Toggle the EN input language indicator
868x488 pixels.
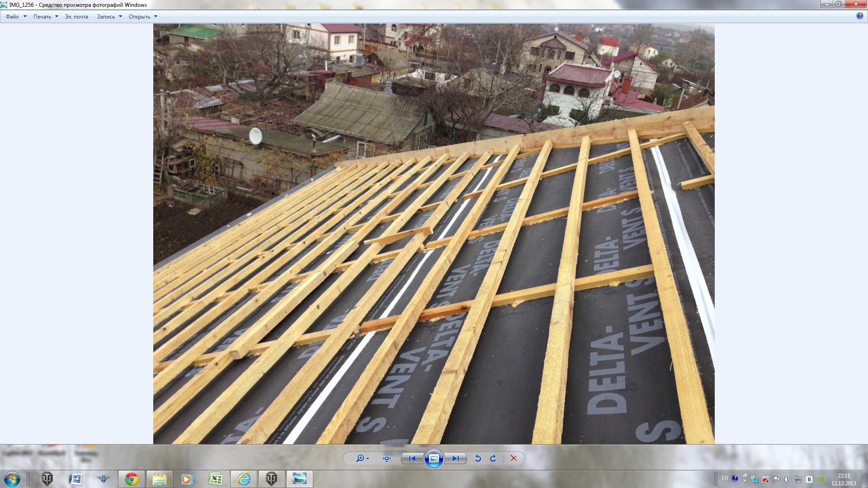[x=725, y=478]
